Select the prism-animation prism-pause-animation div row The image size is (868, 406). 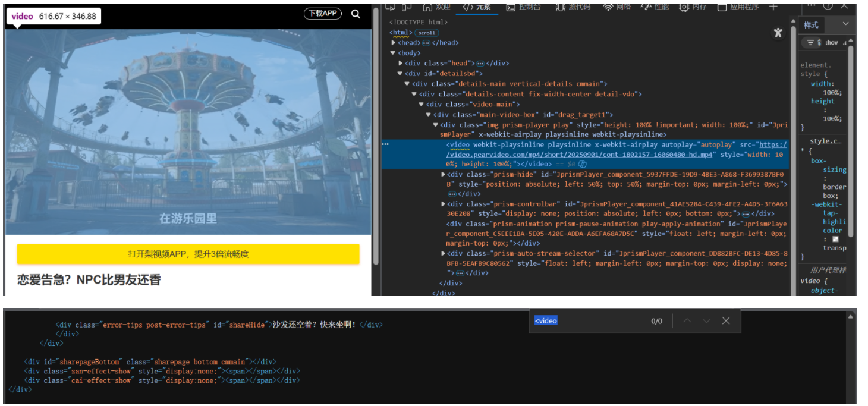tap(617, 234)
